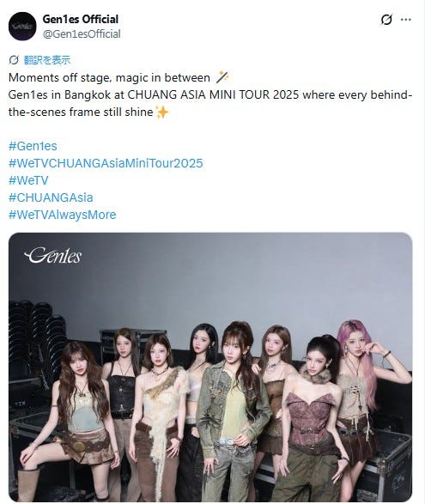Click the 'Moments off stage' text line

pyautogui.click(x=109, y=77)
